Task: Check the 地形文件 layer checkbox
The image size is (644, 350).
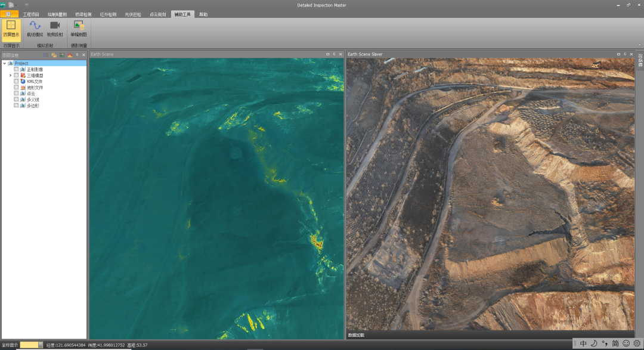Action: point(17,87)
